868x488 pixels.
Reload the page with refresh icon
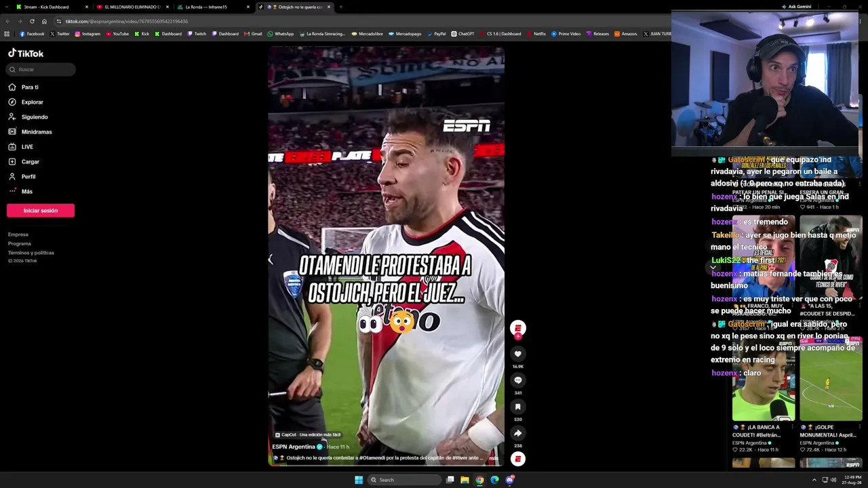[32, 21]
